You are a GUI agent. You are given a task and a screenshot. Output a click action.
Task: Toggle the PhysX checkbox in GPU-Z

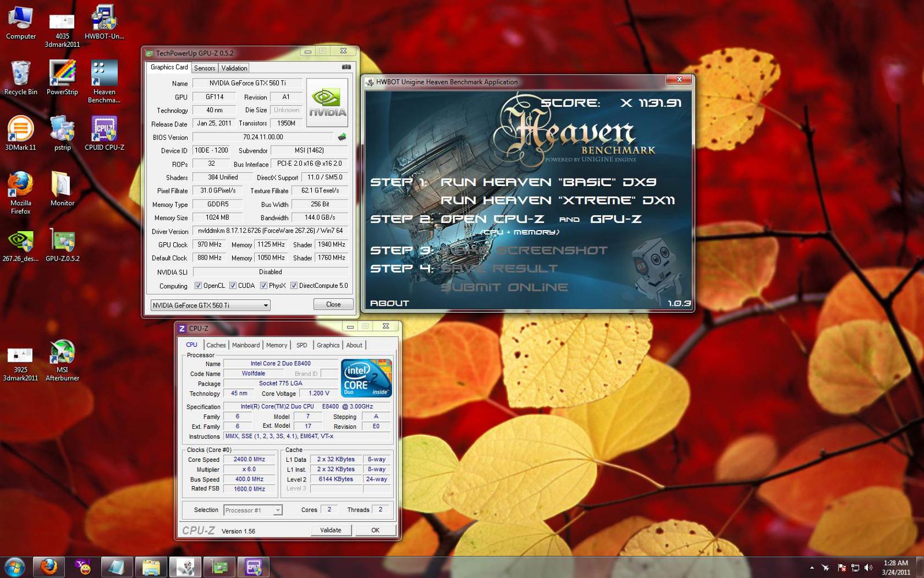(x=263, y=286)
